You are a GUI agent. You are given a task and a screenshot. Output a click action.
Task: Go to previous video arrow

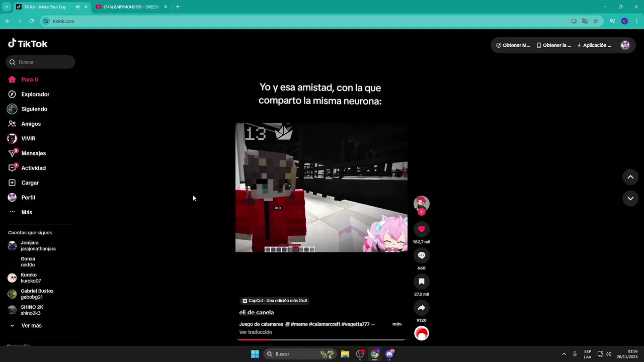630,177
